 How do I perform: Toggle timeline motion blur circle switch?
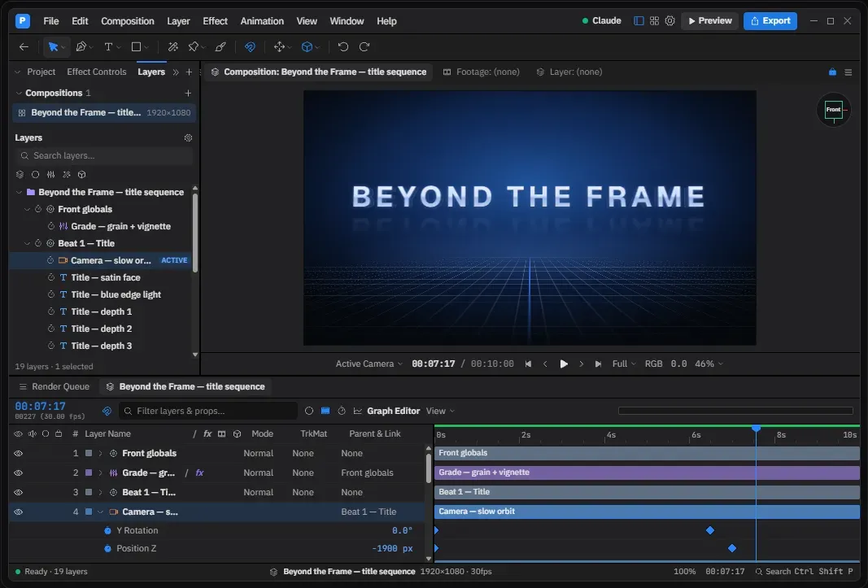(309, 411)
